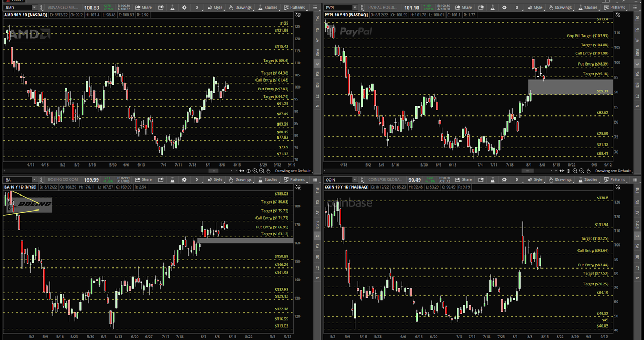Share the COIN chart

(x=463, y=180)
